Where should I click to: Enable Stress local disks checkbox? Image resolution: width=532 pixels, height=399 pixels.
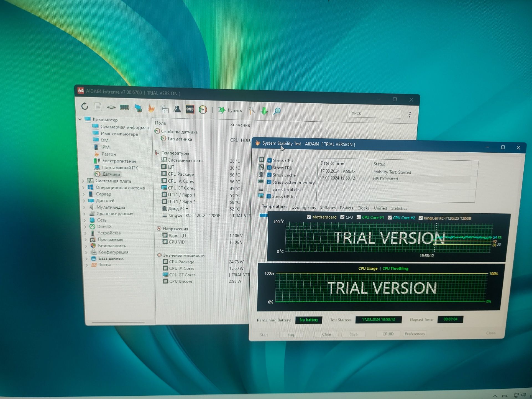pos(269,189)
